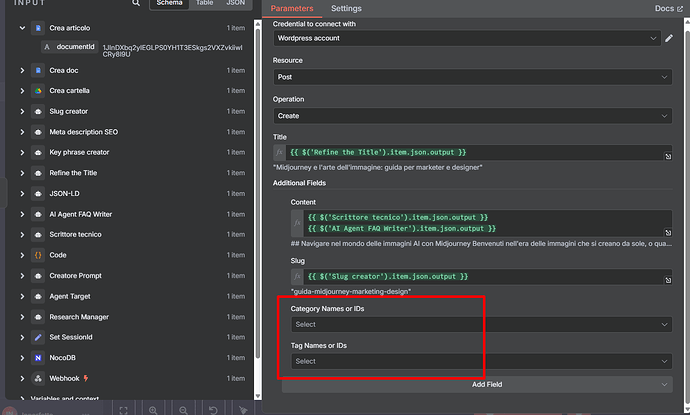Collapse the Crea articolo tree item
Image resolution: width=690 pixels, height=415 pixels.
tap(22, 28)
